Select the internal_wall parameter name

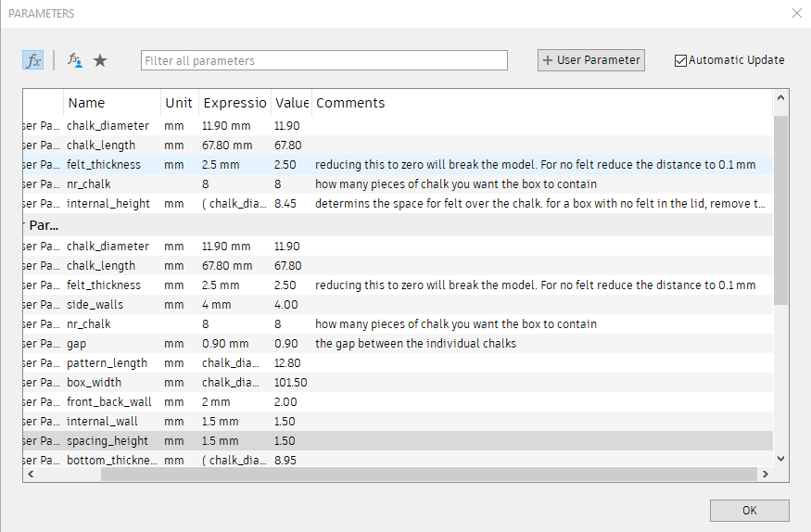pyautogui.click(x=102, y=422)
